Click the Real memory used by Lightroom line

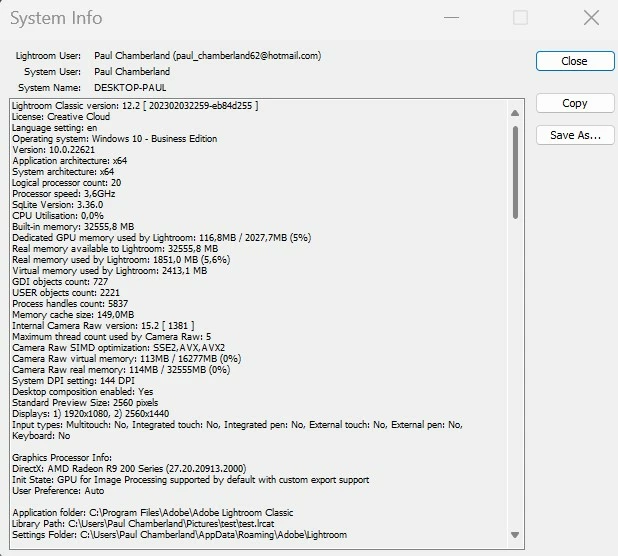pyautogui.click(x=121, y=260)
